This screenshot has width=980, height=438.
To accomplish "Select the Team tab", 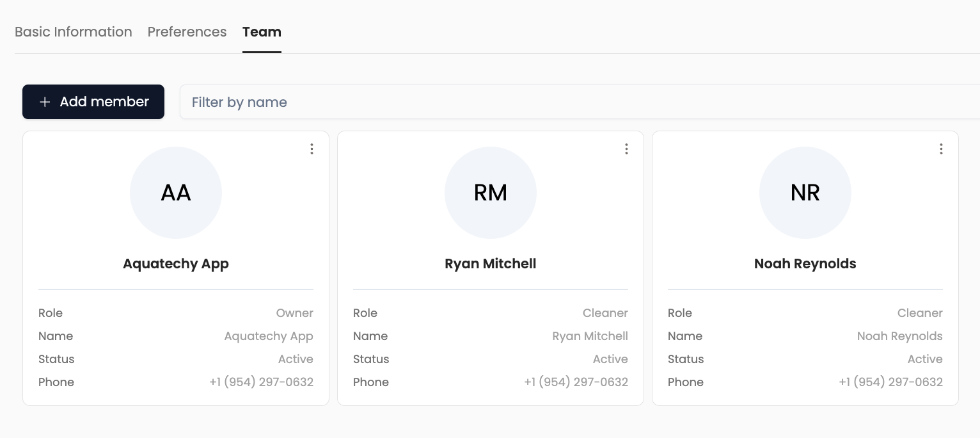I will coord(262,32).
